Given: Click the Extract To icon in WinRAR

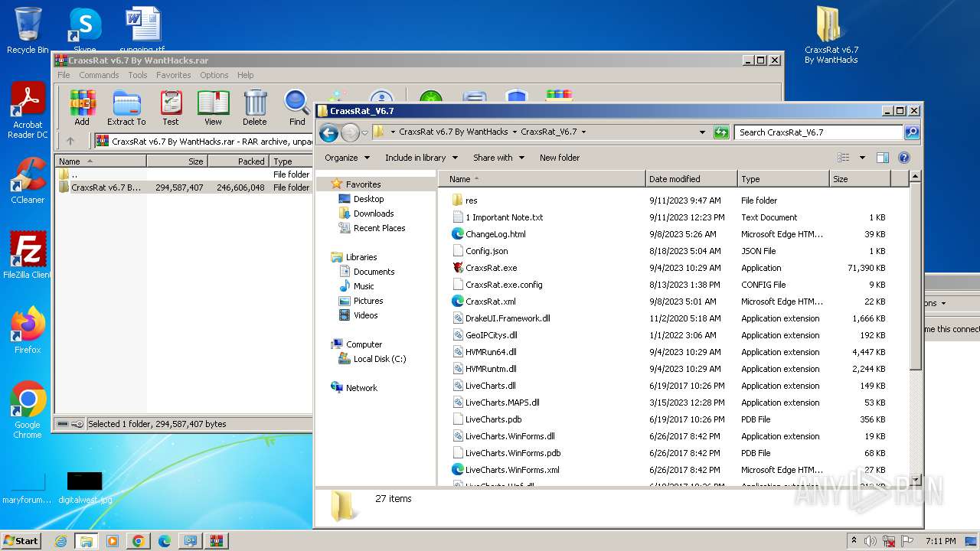Looking at the screenshot, I should pyautogui.click(x=126, y=108).
